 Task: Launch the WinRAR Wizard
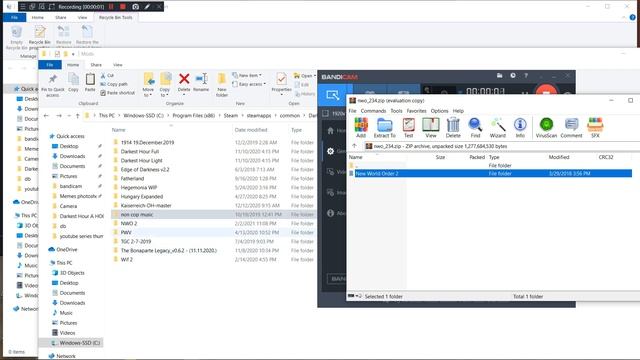tap(498, 127)
